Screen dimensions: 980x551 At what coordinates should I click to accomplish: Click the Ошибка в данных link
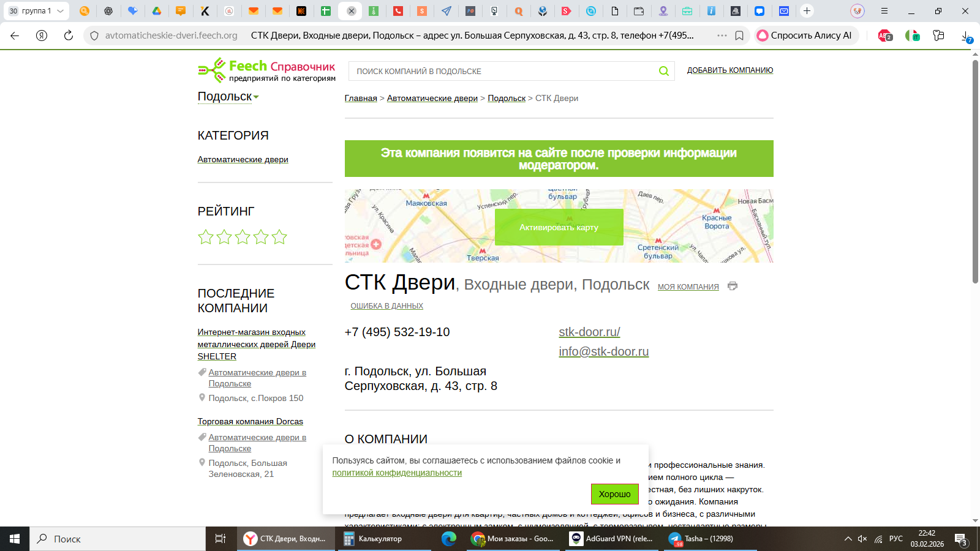point(386,305)
